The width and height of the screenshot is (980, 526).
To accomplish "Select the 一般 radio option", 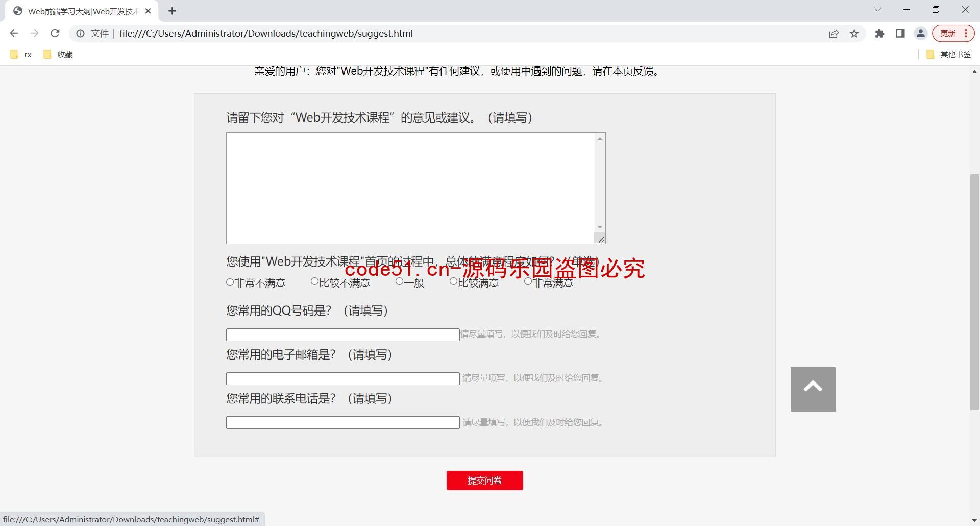I will 399,281.
